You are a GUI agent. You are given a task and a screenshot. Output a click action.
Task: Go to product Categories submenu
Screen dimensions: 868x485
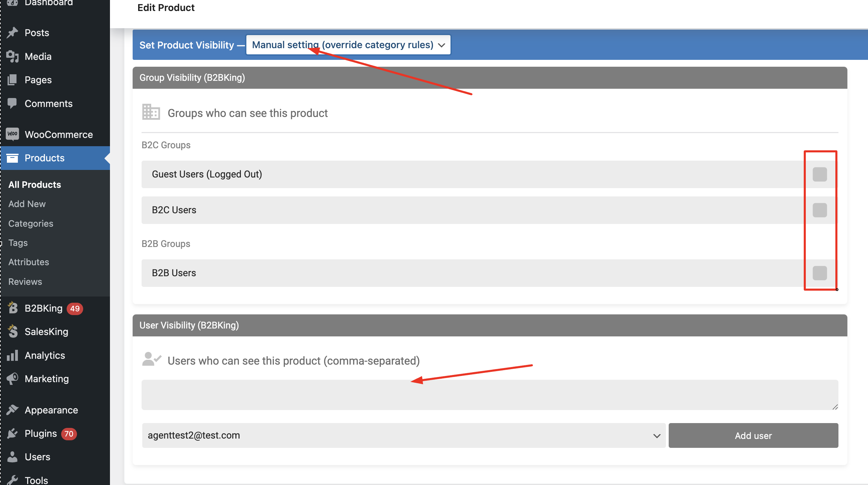(31, 224)
